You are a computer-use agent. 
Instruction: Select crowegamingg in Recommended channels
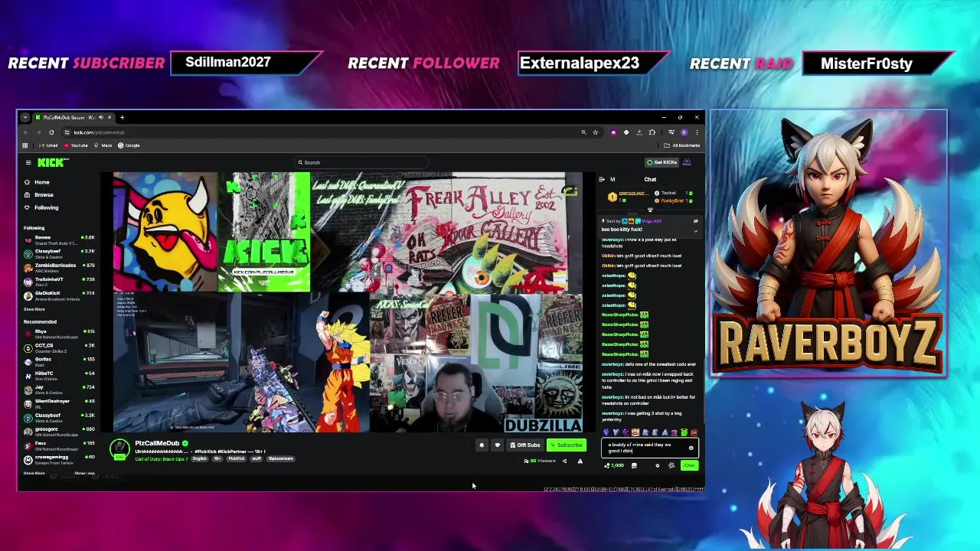(60, 459)
